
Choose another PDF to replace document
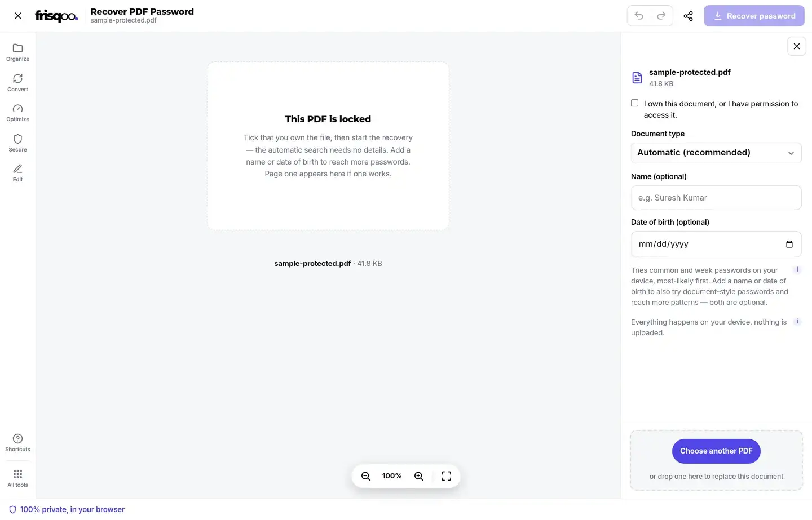tap(716, 451)
